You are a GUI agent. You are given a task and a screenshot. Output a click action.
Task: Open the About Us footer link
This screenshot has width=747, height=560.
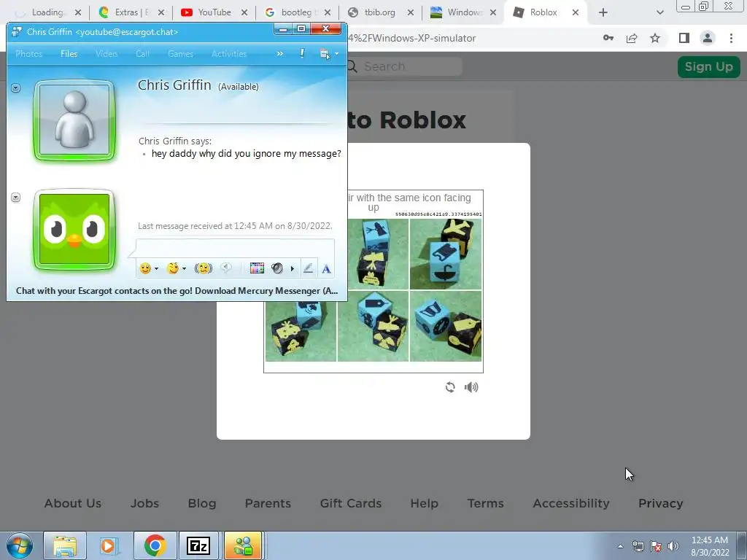73,503
